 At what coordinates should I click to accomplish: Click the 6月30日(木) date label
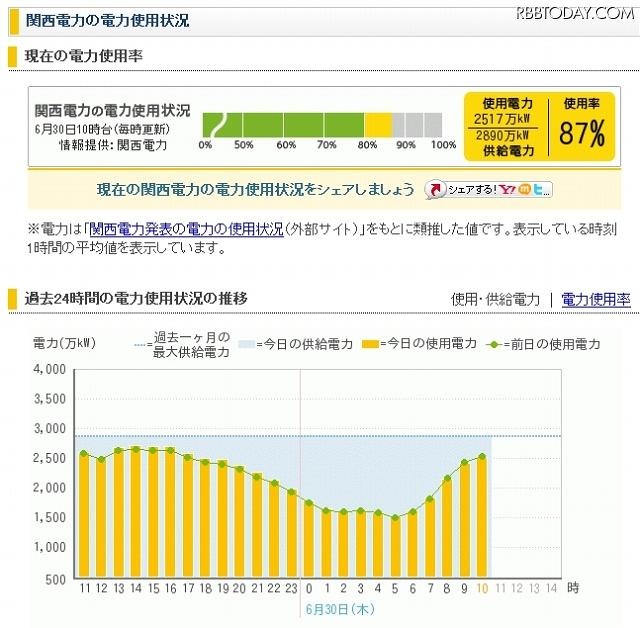click(x=340, y=609)
